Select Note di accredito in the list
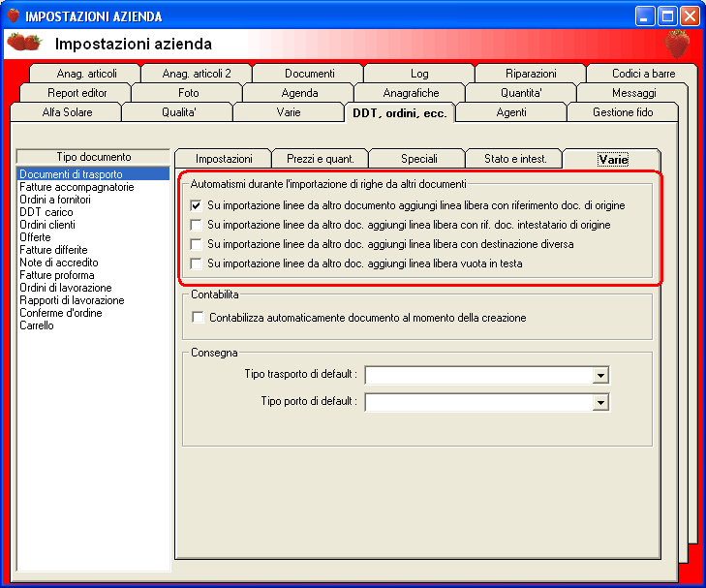 click(93, 263)
